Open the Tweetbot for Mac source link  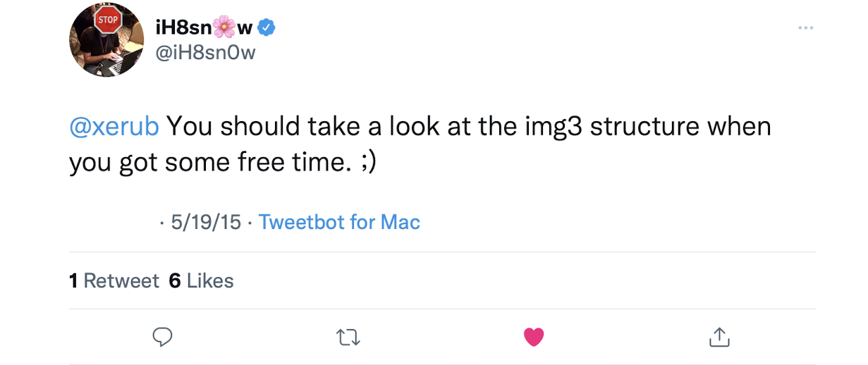[x=339, y=223]
